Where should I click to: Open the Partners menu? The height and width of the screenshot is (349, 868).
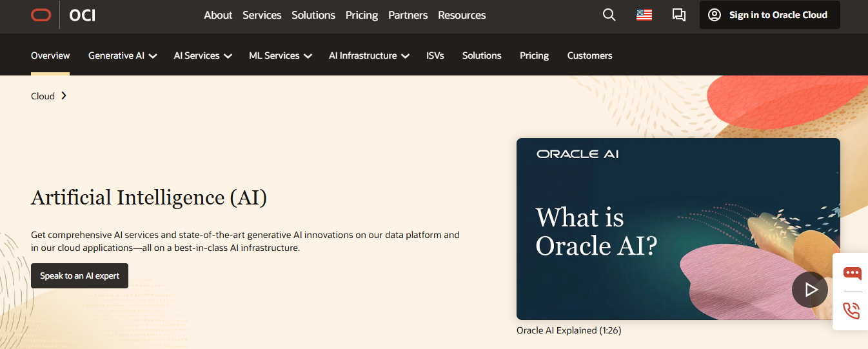(408, 15)
